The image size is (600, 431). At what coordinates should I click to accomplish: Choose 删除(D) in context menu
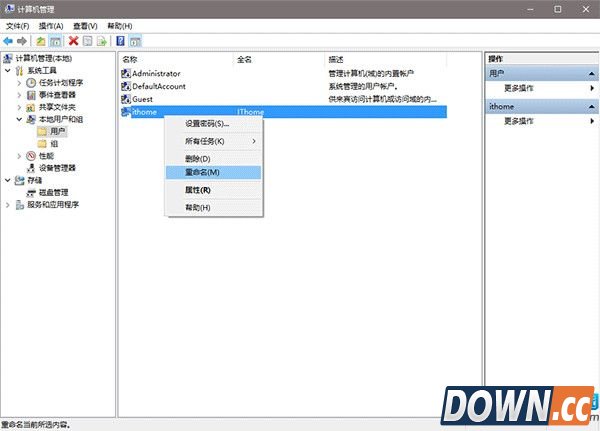coord(214,159)
